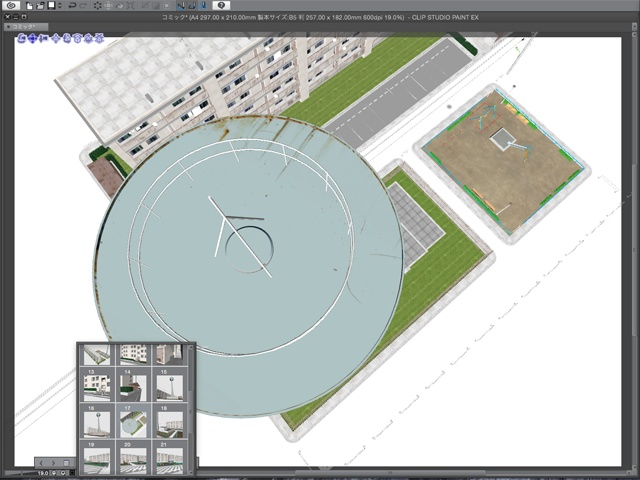Pick camera angle preset 20
This screenshot has height=480, width=640.
(133, 458)
